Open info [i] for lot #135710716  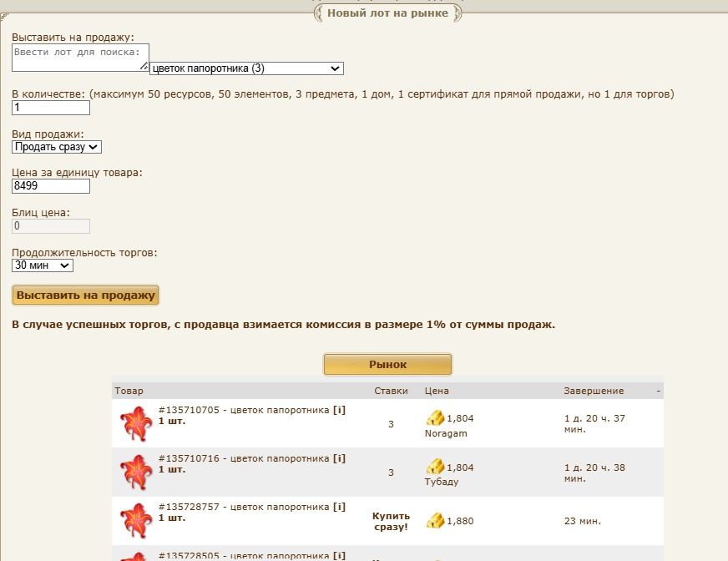339,458
